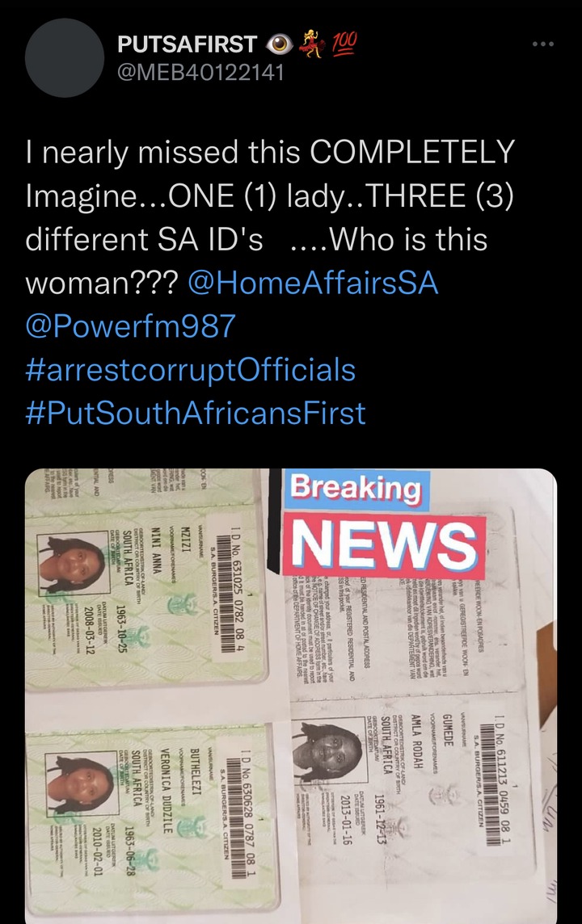Open the #PutSouthAfricansFirst hashtag

(x=196, y=413)
